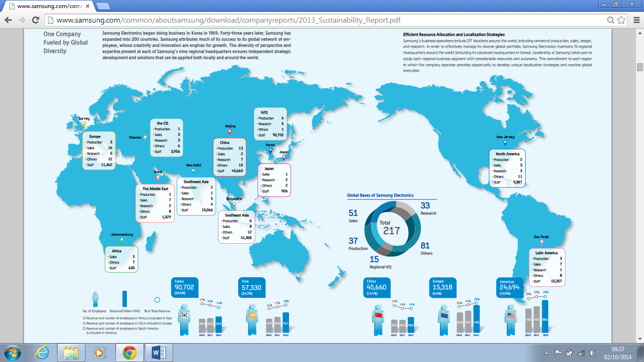Image resolution: width=644 pixels, height=362 pixels.
Task: Open the zoom magnifier in the address bar
Action: (x=611, y=20)
